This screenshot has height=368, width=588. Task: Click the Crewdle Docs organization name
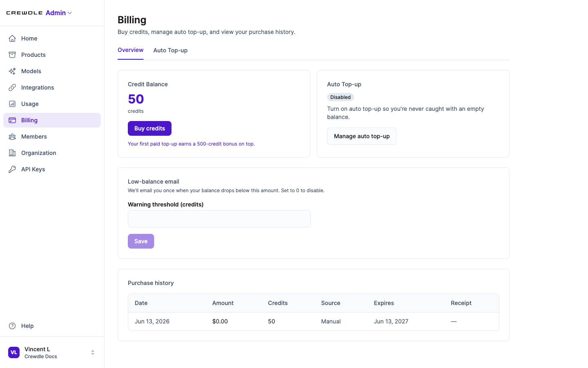tap(41, 357)
